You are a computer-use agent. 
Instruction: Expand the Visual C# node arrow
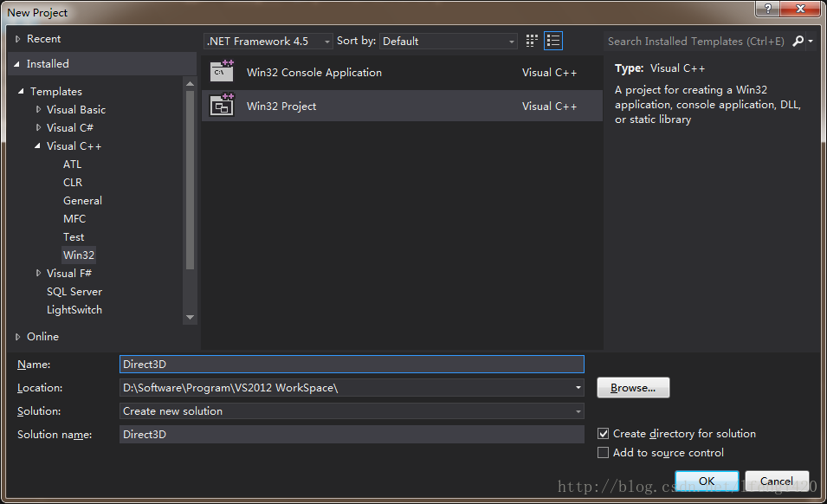tap(38, 127)
